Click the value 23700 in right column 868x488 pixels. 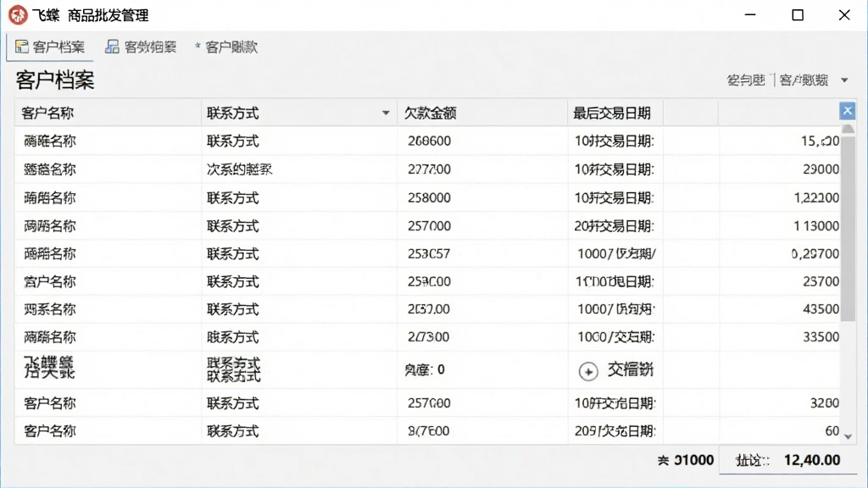coord(821,281)
